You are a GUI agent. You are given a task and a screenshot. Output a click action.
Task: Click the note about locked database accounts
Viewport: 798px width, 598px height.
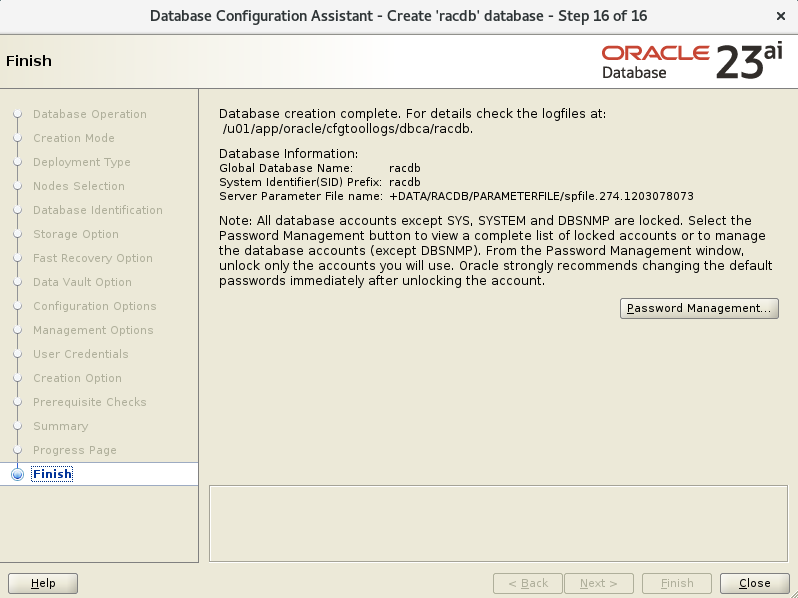496,250
